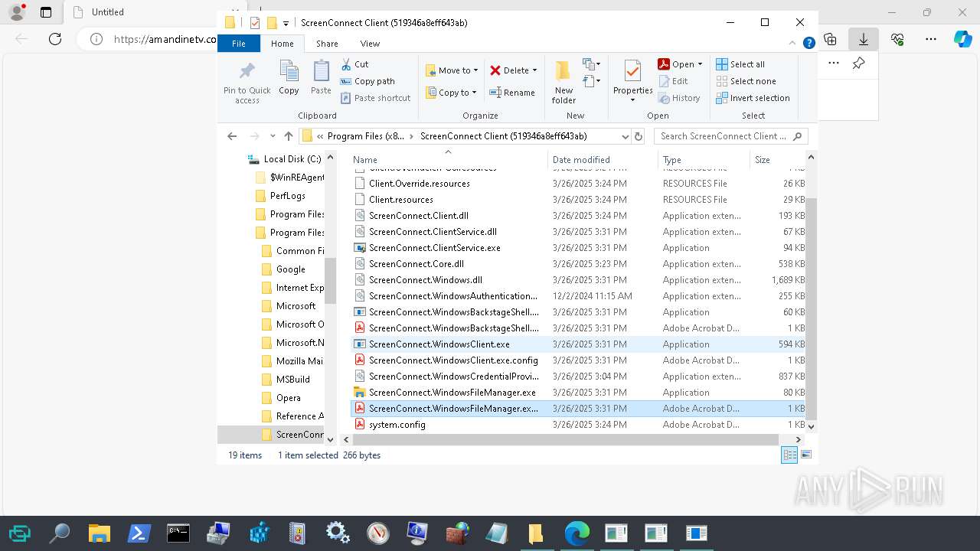Go up one folder level arrow
The image size is (980, 551).
coord(289,136)
